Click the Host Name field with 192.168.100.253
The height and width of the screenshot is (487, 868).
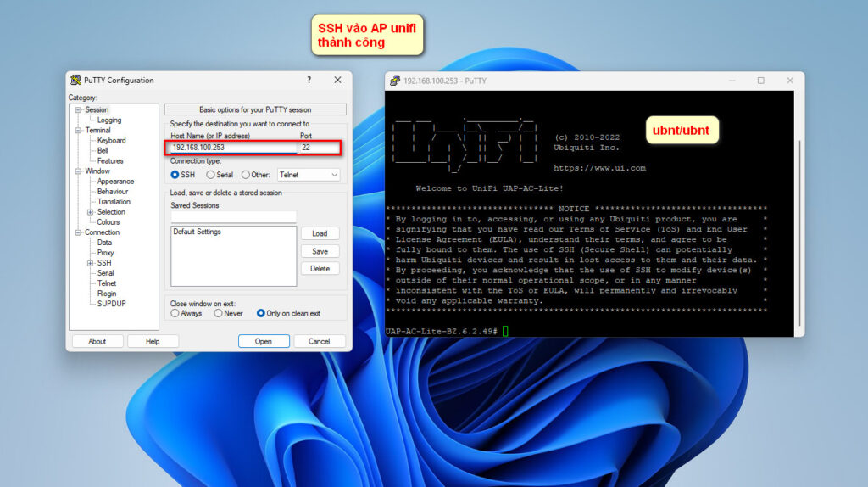pos(233,148)
